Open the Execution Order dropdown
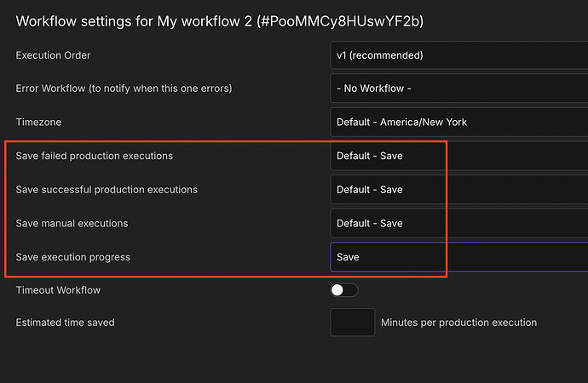This screenshot has width=588, height=383. click(458, 55)
